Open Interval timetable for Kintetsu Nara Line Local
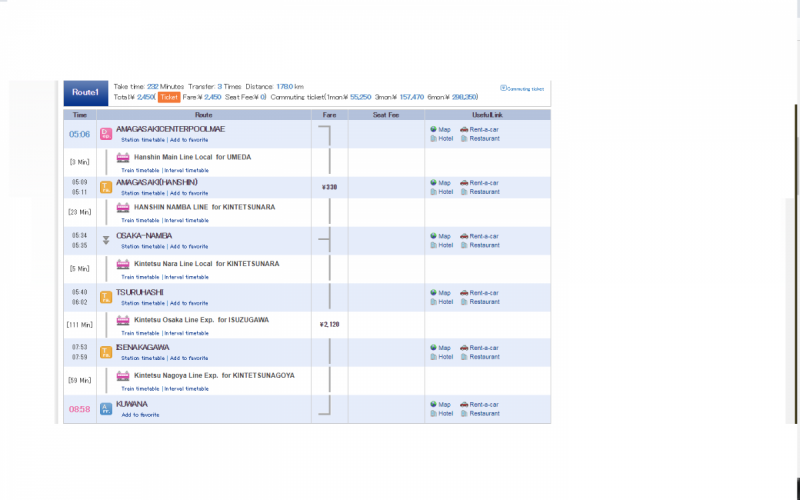800x500 pixels. click(x=187, y=278)
